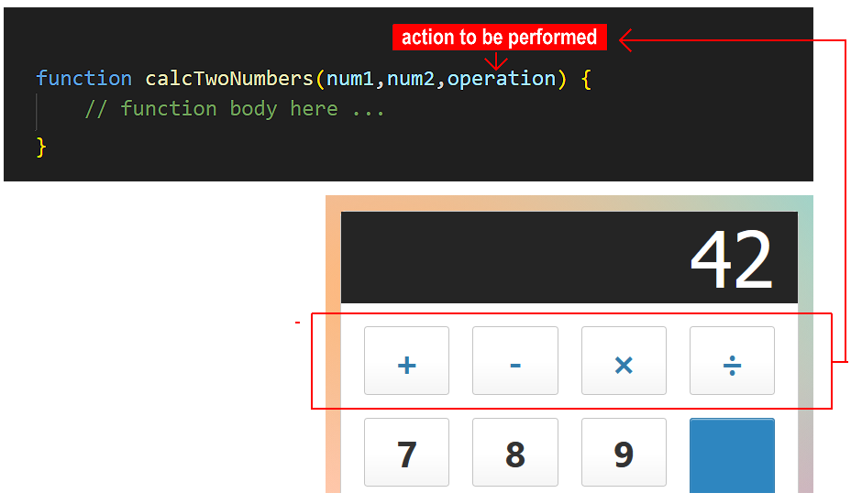Click the num1 parameter in the code
Image resolution: width=862 pixels, height=504 pixels.
pyautogui.click(x=350, y=79)
